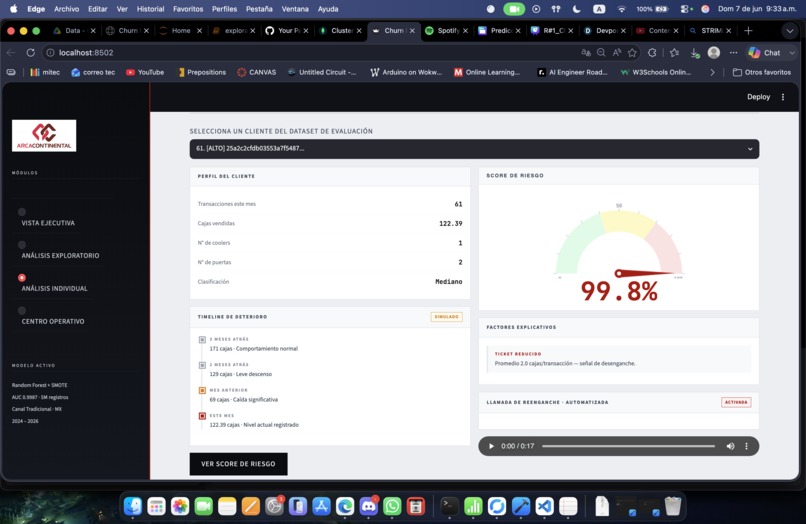Close the Data tab
The width and height of the screenshot is (806, 524).
point(93,31)
